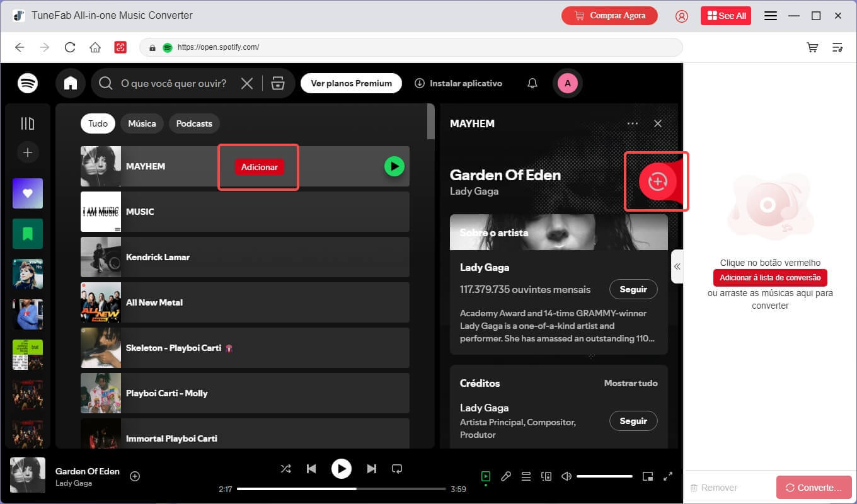Open the notifications bell icon
The height and width of the screenshot is (504, 857).
pos(532,83)
